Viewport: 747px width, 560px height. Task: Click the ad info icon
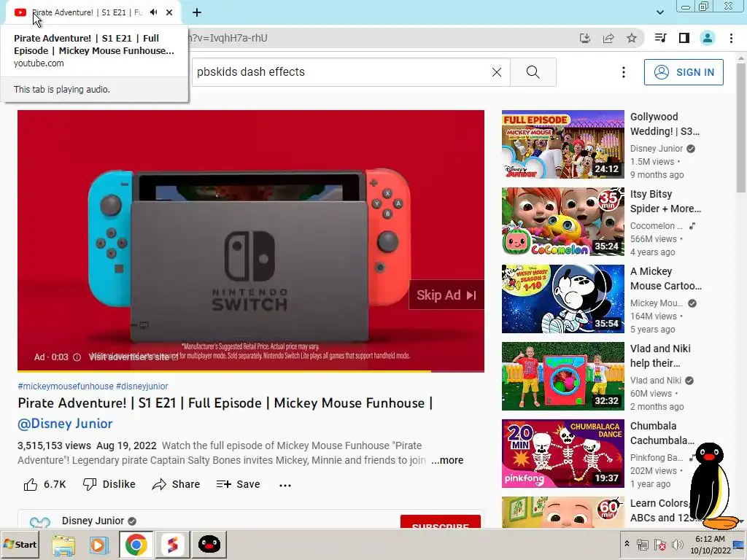(x=77, y=357)
